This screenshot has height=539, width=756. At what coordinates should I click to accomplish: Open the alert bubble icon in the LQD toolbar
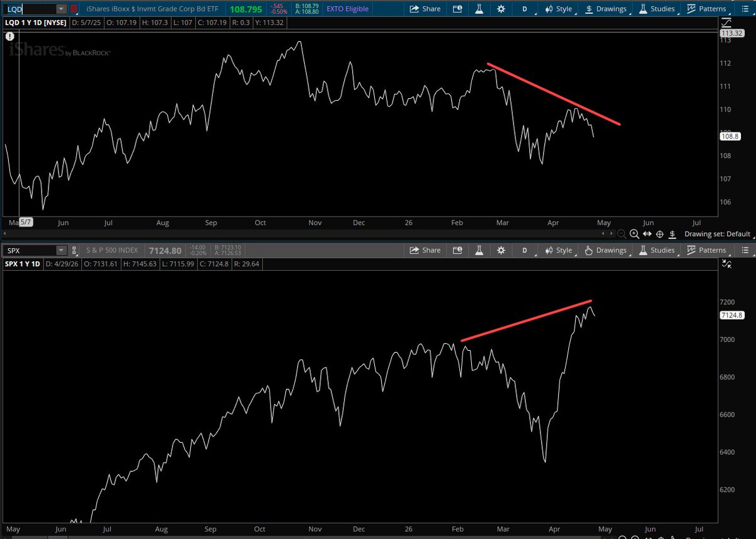pyautogui.click(x=457, y=9)
